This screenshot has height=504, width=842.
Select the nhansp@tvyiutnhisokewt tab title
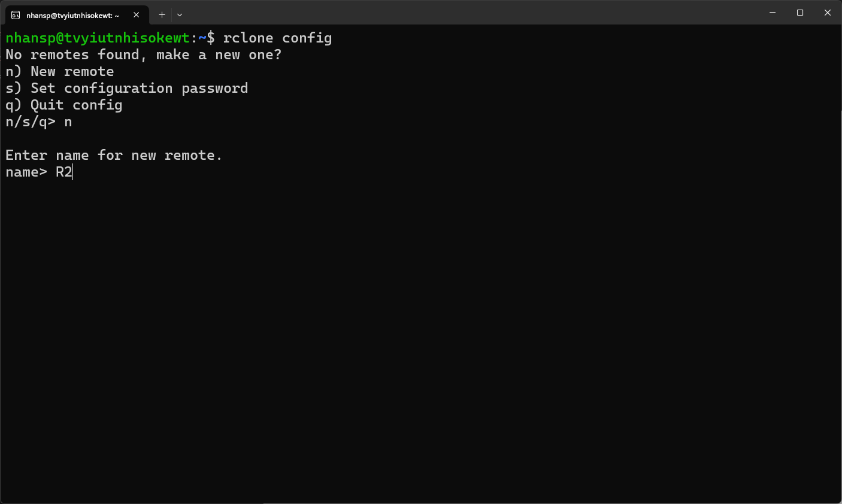pos(72,16)
